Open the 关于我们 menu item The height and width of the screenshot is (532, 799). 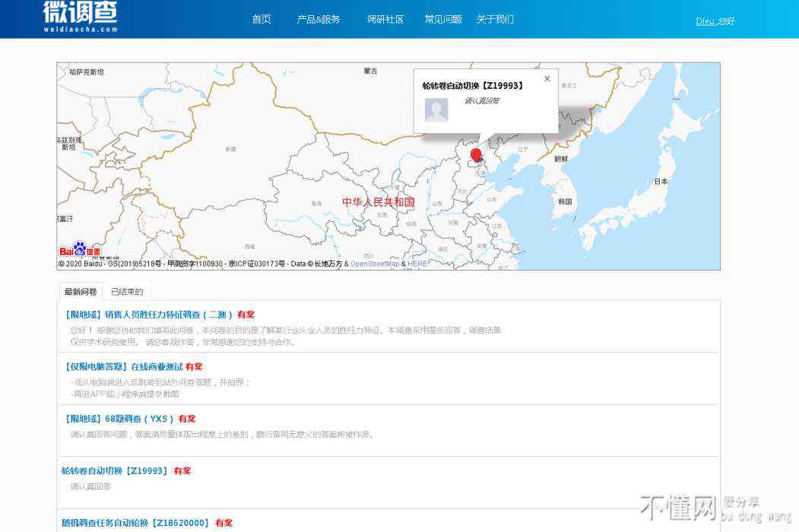495,19
